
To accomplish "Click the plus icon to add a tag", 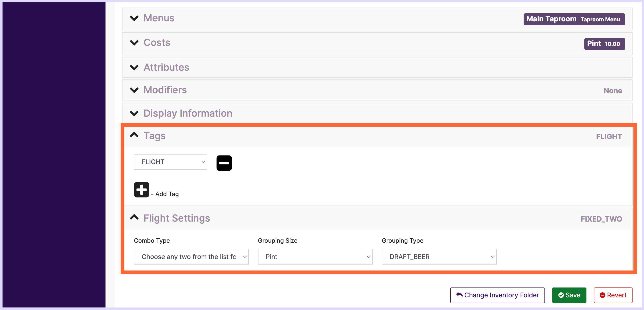I will click(142, 189).
